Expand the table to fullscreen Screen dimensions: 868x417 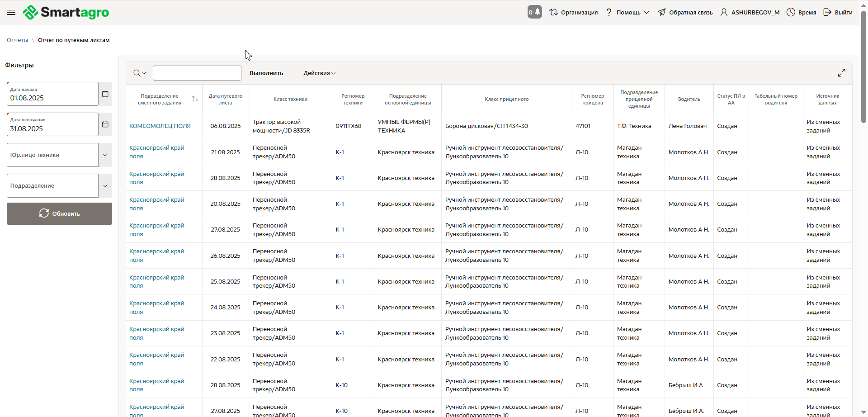(x=841, y=73)
